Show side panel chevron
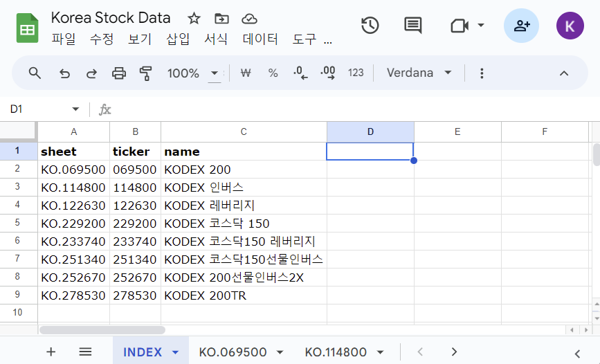 [577, 354]
